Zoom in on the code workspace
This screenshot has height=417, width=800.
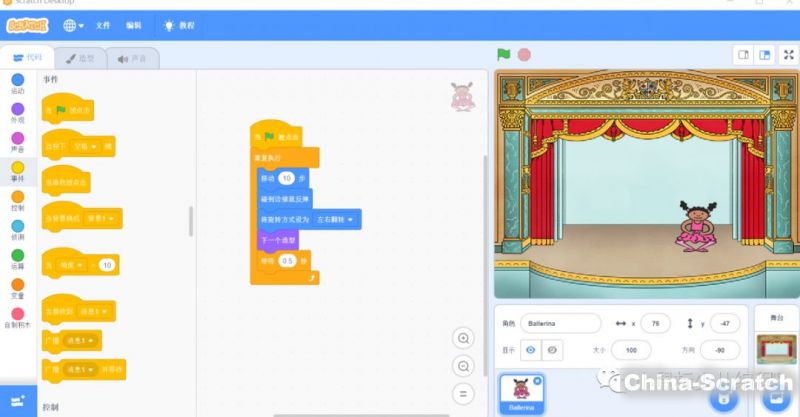tap(463, 339)
